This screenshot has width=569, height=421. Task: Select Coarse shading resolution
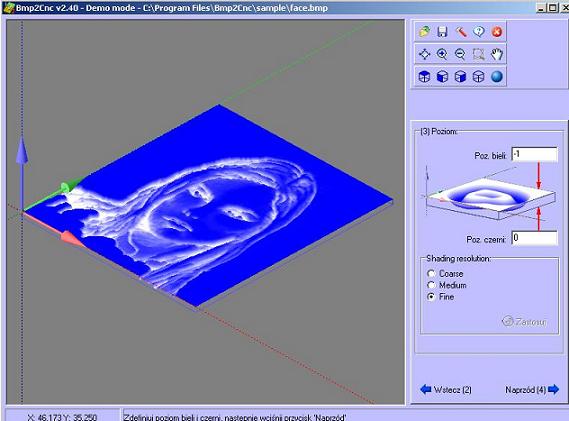[x=445, y=274]
